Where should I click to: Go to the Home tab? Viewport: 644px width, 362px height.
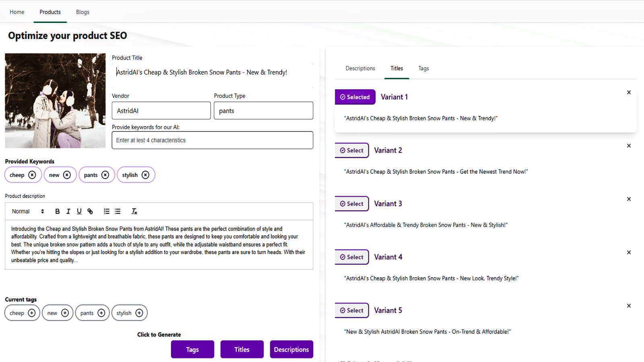click(17, 12)
